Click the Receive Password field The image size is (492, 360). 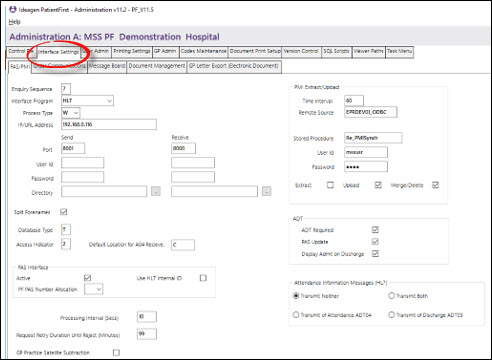(x=193, y=177)
